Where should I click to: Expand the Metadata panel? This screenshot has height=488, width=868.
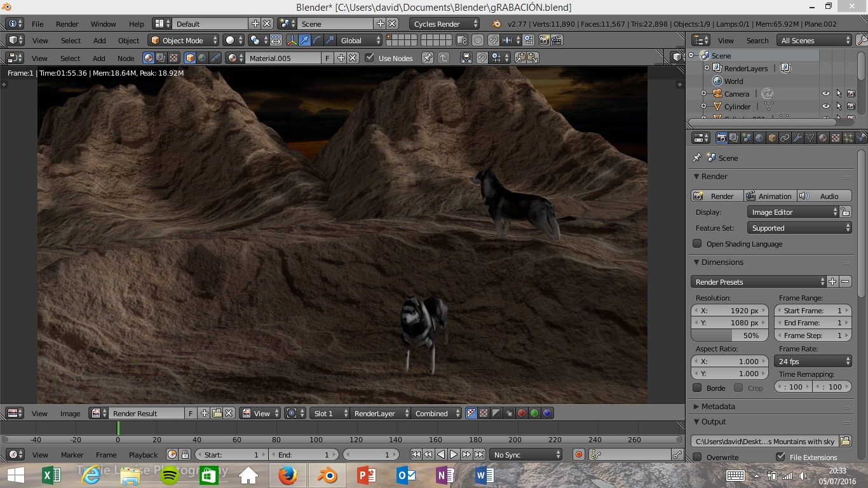pos(718,407)
